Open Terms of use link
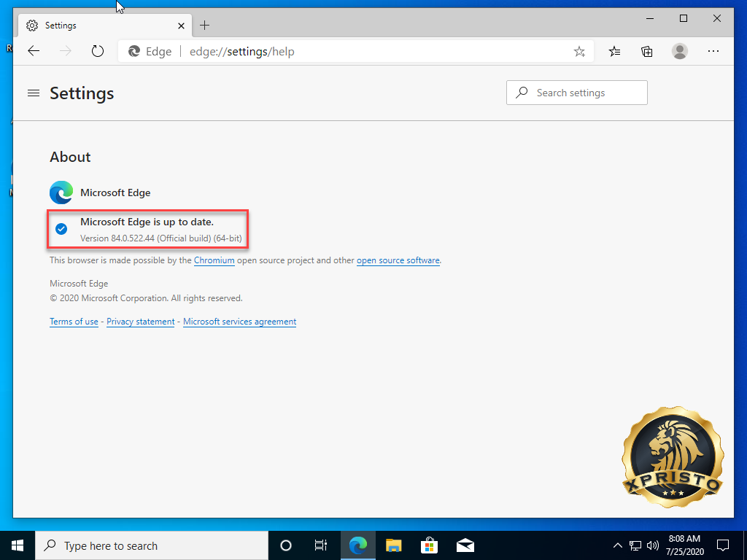The height and width of the screenshot is (560, 747). point(74,322)
